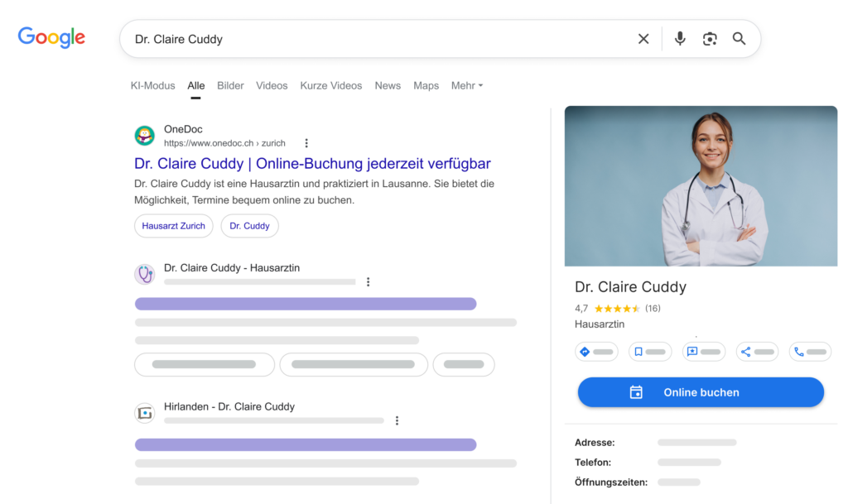Click the write review icon button

pos(704,352)
